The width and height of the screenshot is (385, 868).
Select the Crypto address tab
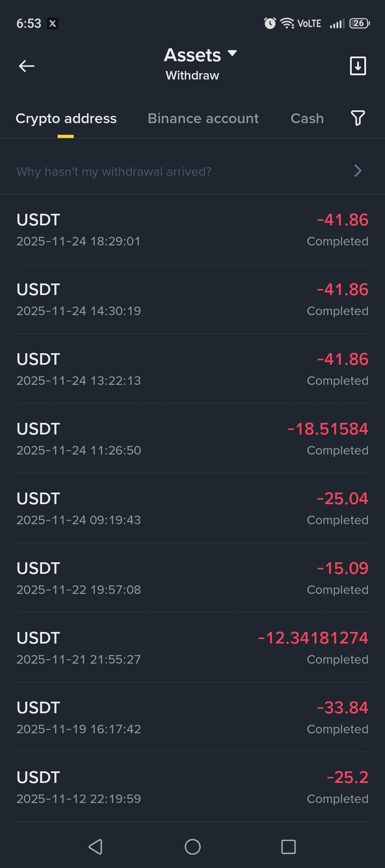pos(66,118)
